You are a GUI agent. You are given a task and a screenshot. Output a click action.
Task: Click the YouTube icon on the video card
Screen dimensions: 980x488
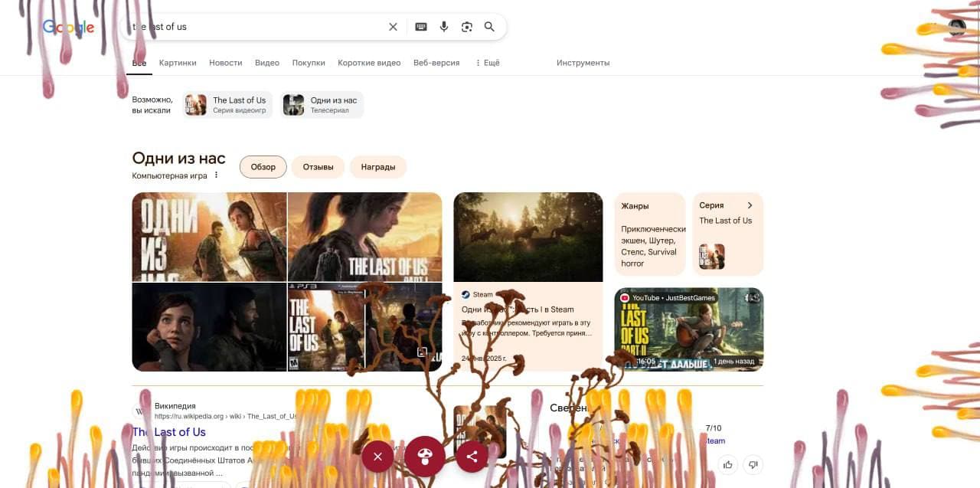[625, 297]
